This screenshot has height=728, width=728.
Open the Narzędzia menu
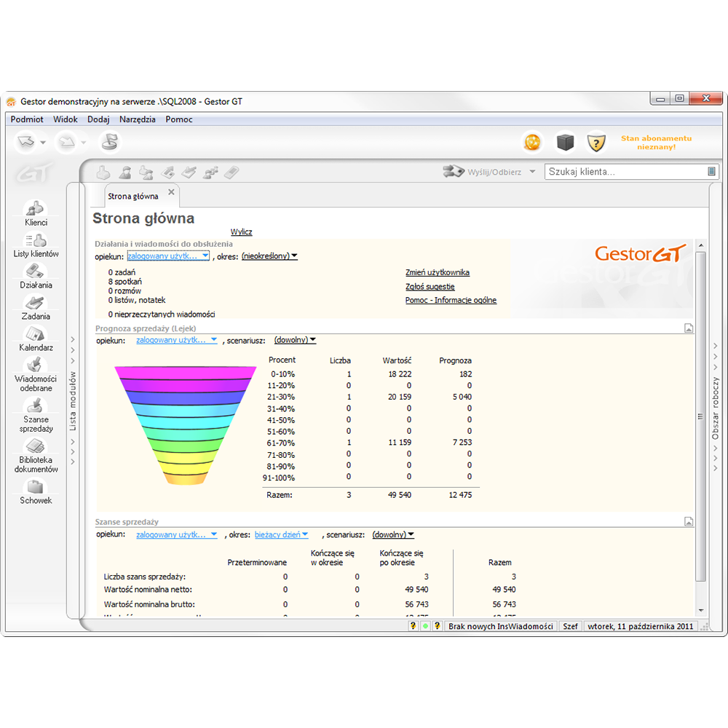pos(137,119)
